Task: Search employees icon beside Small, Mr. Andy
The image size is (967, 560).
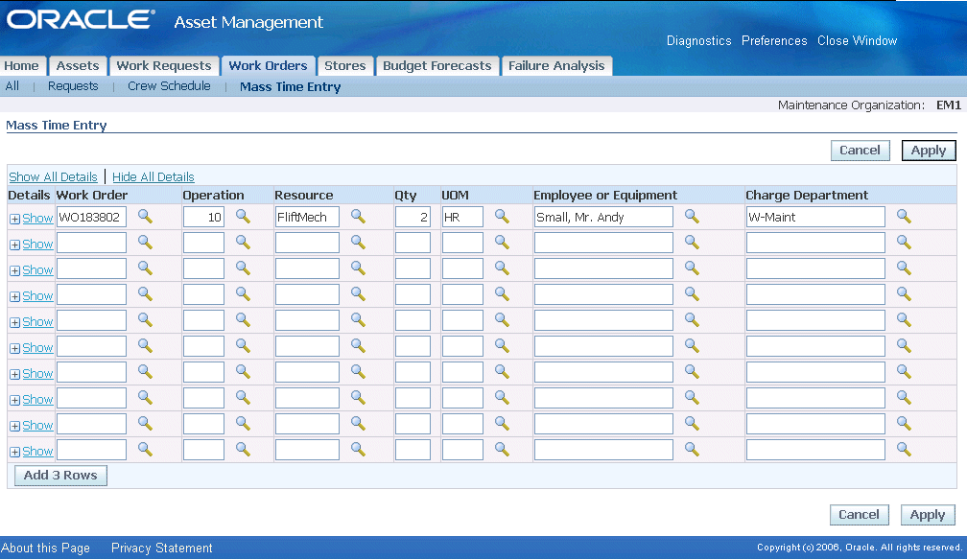Action: click(x=692, y=217)
